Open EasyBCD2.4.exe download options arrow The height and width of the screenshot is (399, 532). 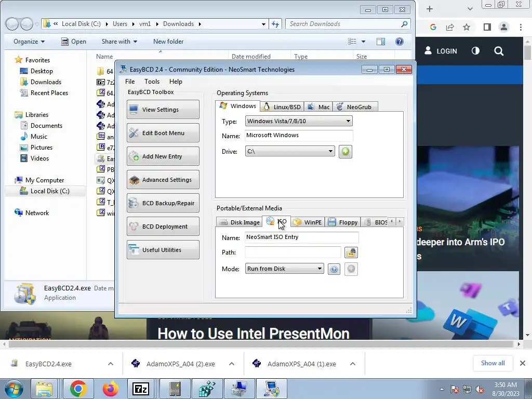click(x=110, y=364)
